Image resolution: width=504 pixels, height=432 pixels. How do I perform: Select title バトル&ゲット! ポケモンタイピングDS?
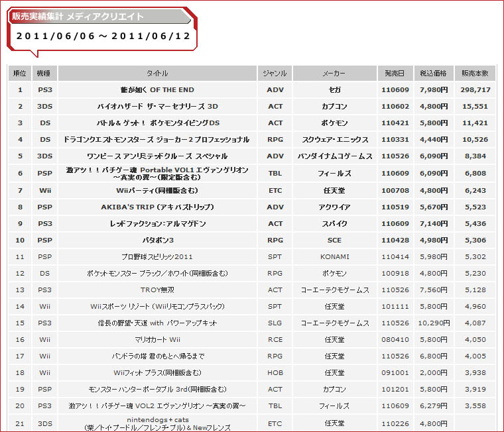(x=157, y=123)
